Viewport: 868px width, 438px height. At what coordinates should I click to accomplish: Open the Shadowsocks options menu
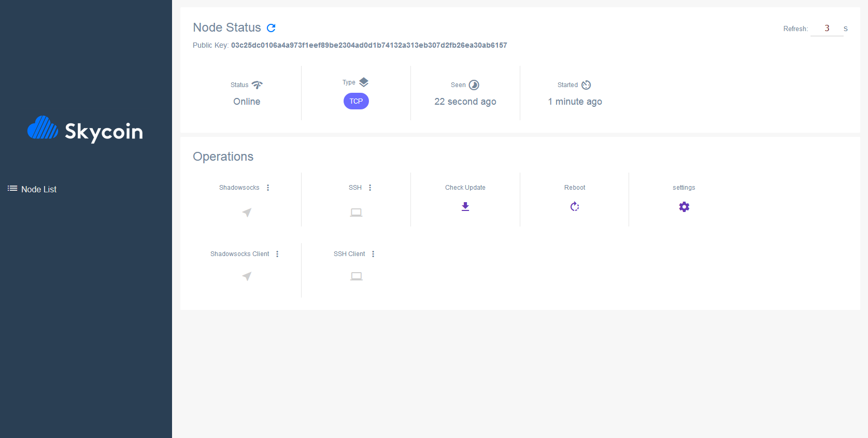pos(268,187)
